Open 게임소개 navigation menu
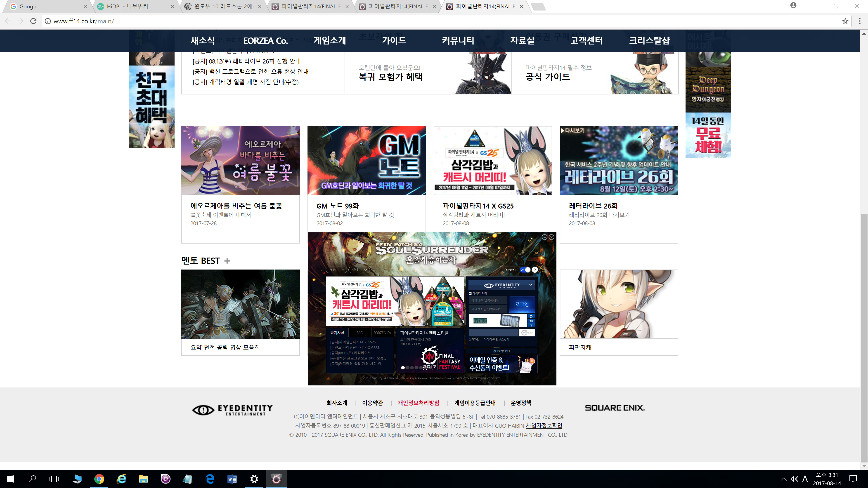This screenshot has width=868, height=488. [330, 40]
